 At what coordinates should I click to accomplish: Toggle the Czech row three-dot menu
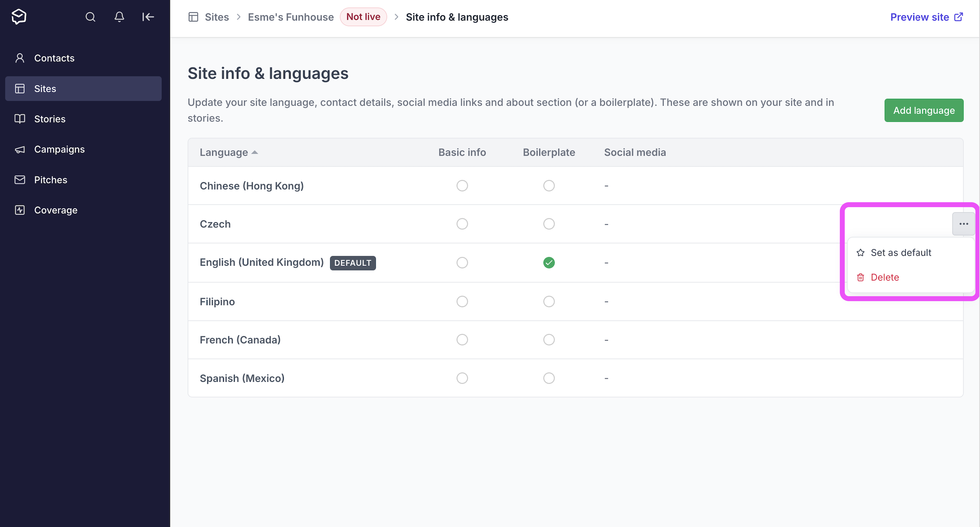tap(963, 224)
